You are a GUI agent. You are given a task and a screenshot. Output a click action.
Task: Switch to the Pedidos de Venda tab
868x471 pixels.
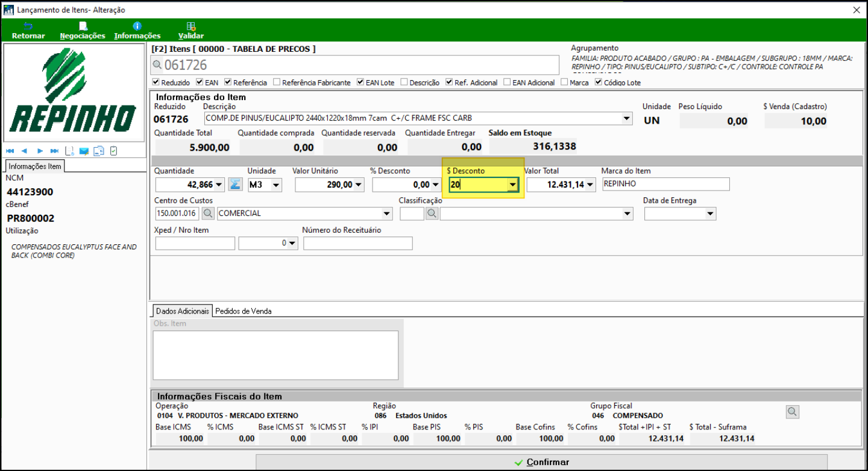244,311
